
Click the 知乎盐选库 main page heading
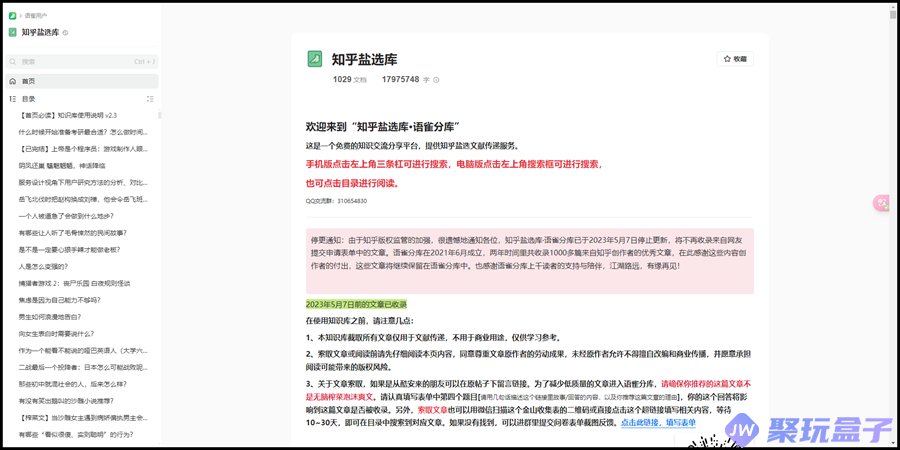pyautogui.click(x=364, y=59)
